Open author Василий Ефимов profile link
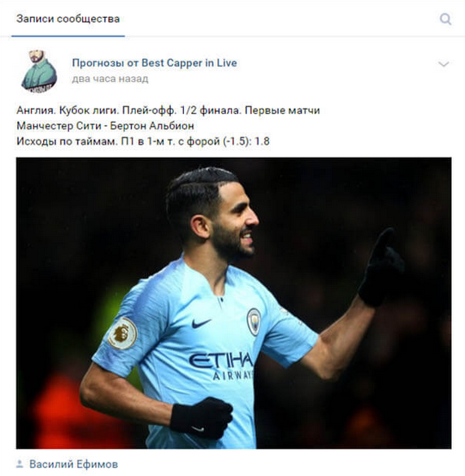 coord(73,464)
